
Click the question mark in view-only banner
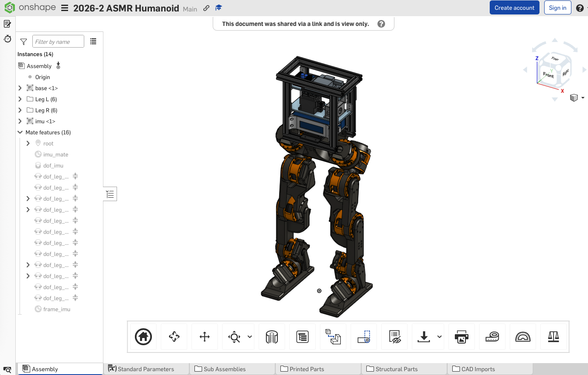click(381, 24)
